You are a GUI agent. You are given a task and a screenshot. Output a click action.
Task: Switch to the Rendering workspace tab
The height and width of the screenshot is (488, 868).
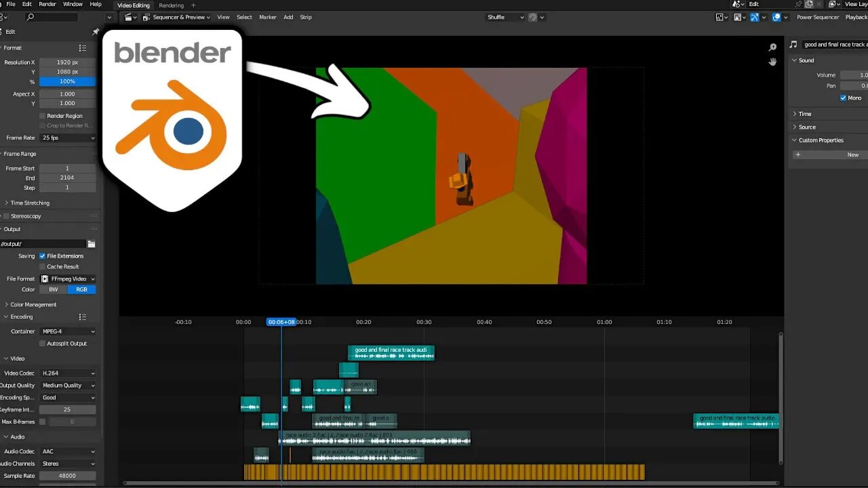click(x=172, y=5)
